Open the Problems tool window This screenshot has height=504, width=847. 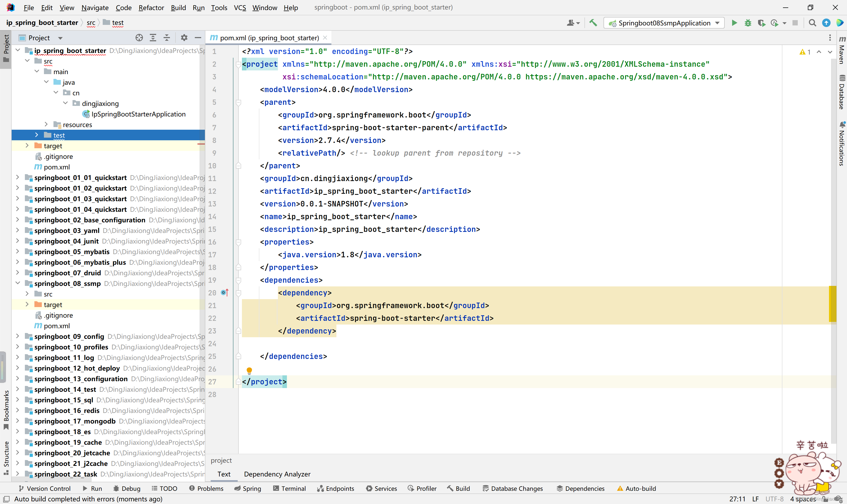[x=206, y=488]
